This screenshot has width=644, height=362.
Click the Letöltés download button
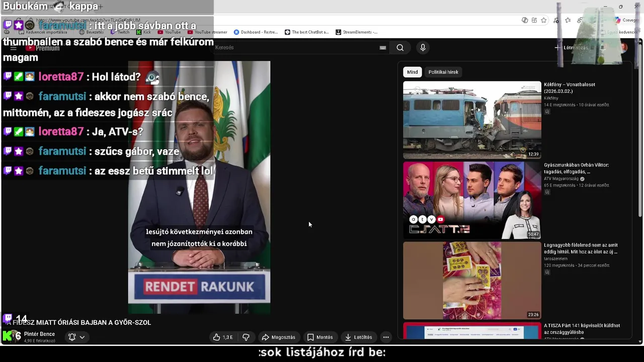(358, 337)
